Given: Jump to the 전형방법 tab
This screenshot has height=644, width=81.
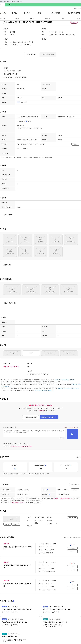Looking at the screenshot, I should point(63,18).
